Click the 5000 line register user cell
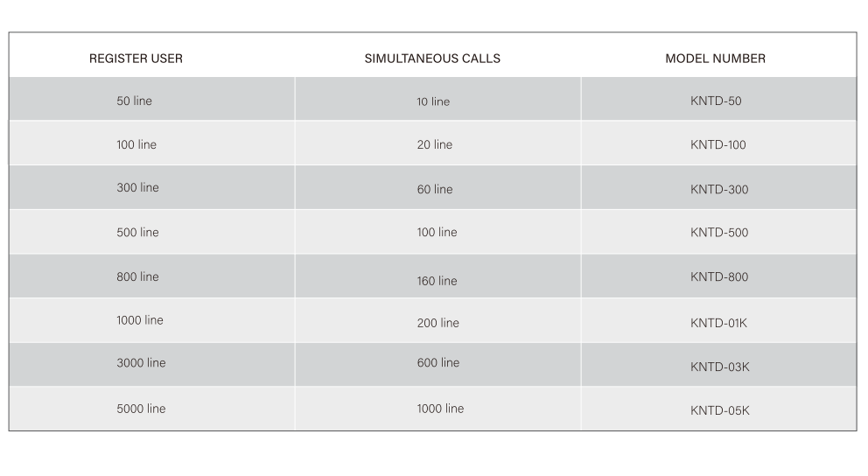Screen dimensions: 868x476 (141, 409)
